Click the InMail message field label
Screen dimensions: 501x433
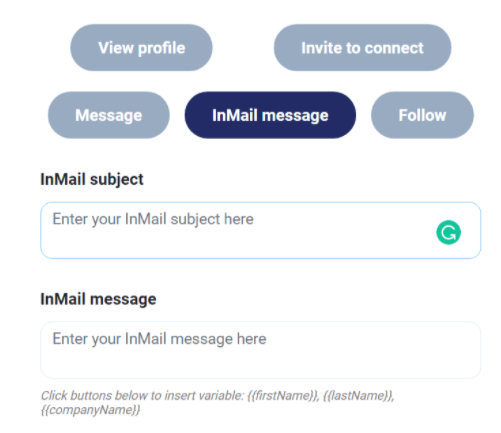click(x=98, y=299)
